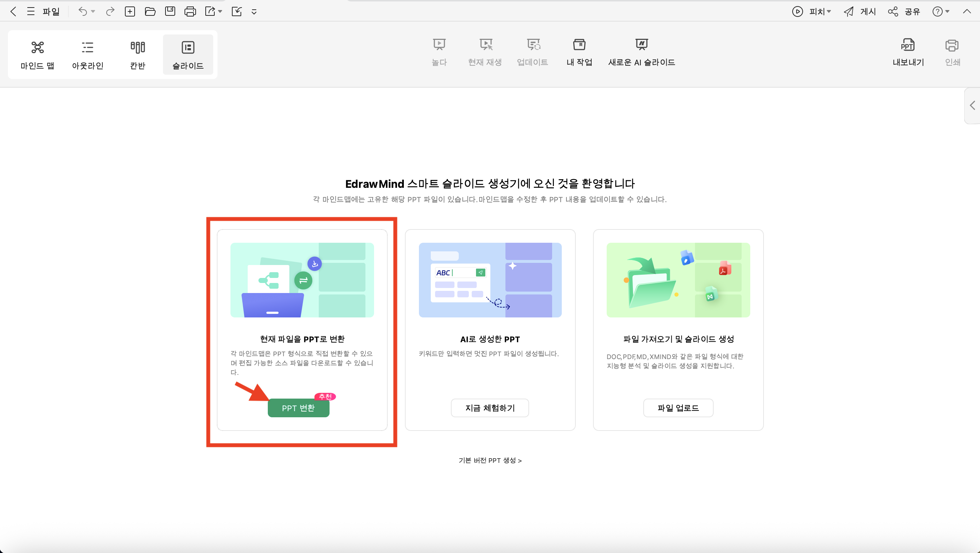Open 내 작업 from the ribbon
Screen dimensions: 980x553
(579, 52)
